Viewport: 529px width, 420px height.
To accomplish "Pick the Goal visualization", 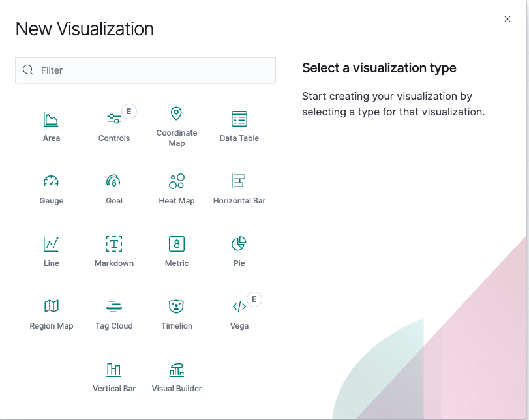I will 114,187.
